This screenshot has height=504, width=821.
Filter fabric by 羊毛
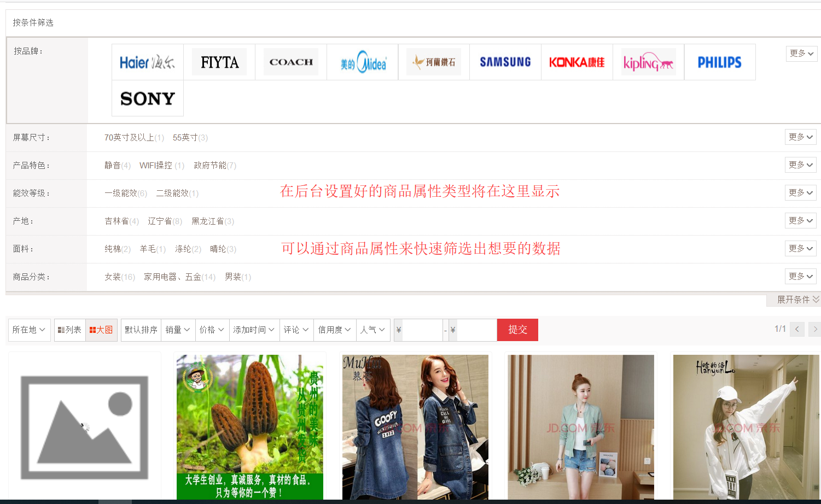(x=153, y=249)
